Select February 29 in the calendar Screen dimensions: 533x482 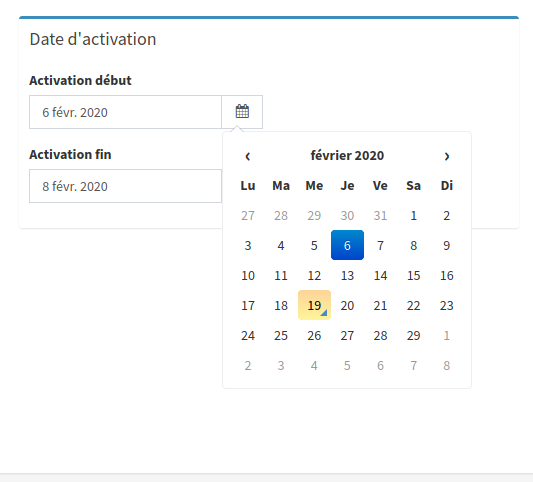pos(413,335)
